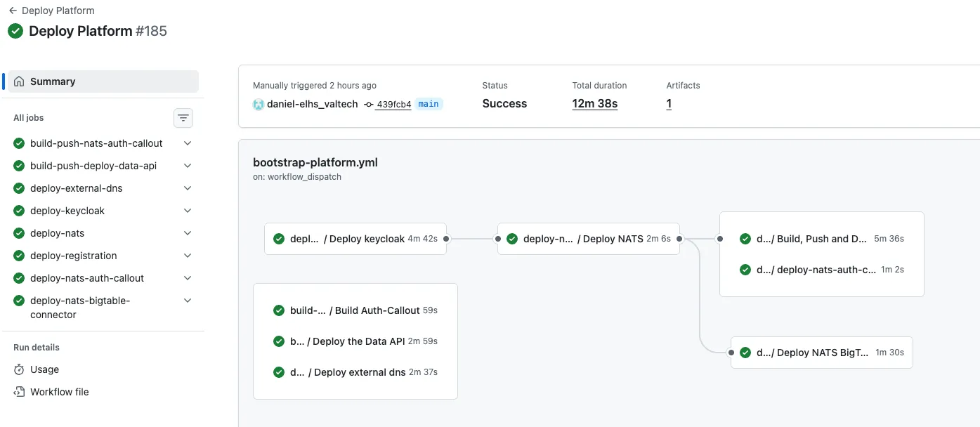Click the green check beside Deploy NATS node

(x=512, y=239)
